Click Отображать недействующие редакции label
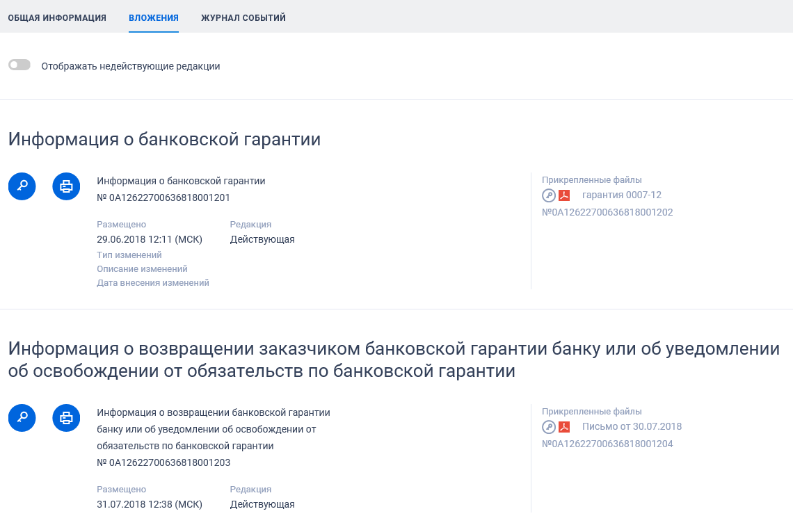Viewport: 793px width, 532px height. click(x=131, y=66)
